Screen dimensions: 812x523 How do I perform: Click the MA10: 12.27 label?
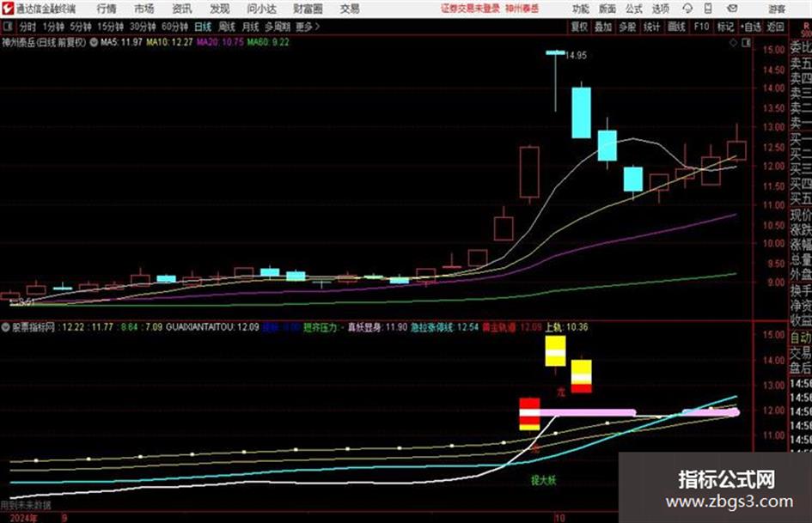169,42
